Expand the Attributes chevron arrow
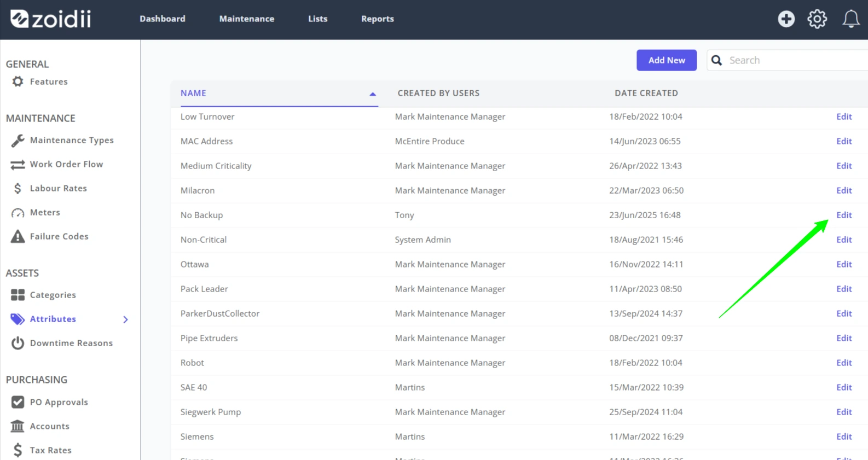 pyautogui.click(x=126, y=319)
